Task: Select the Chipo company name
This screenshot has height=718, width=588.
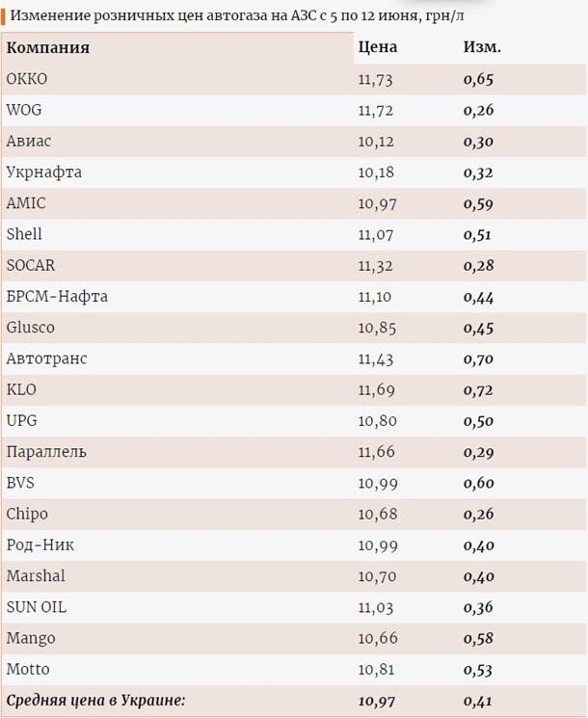Action: tap(27, 514)
